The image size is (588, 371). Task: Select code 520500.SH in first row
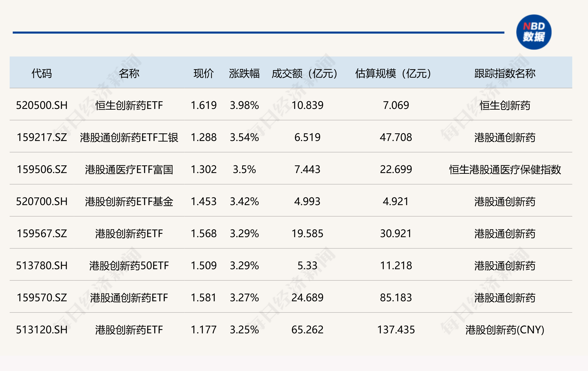(42, 105)
